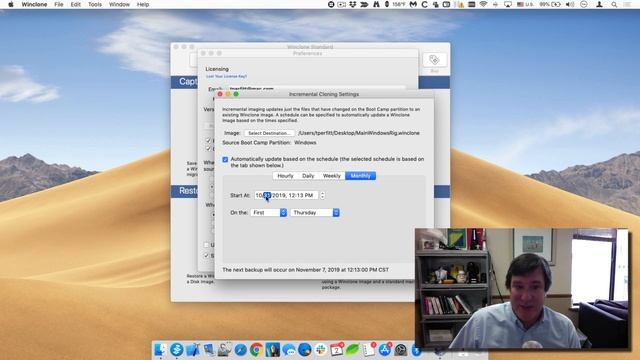Click the Source Boot Camp Partition: Windows label
The height and width of the screenshot is (360, 640).
(269, 143)
